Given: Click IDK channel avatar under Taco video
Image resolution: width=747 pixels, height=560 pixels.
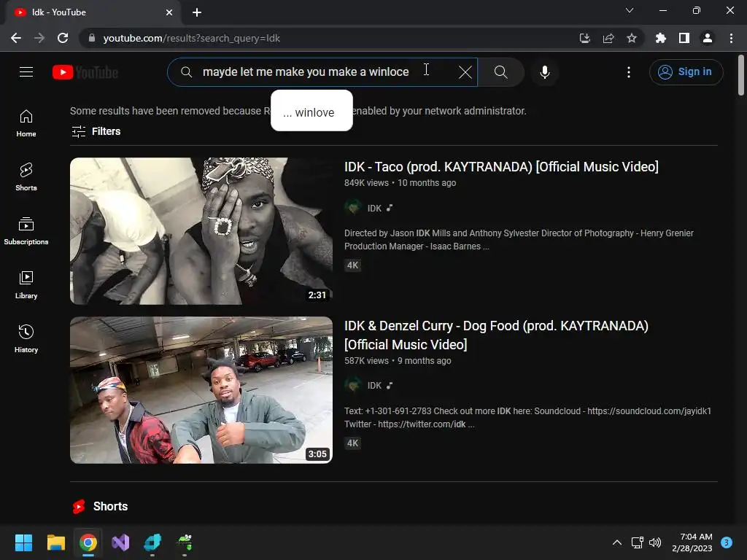Looking at the screenshot, I should (353, 208).
